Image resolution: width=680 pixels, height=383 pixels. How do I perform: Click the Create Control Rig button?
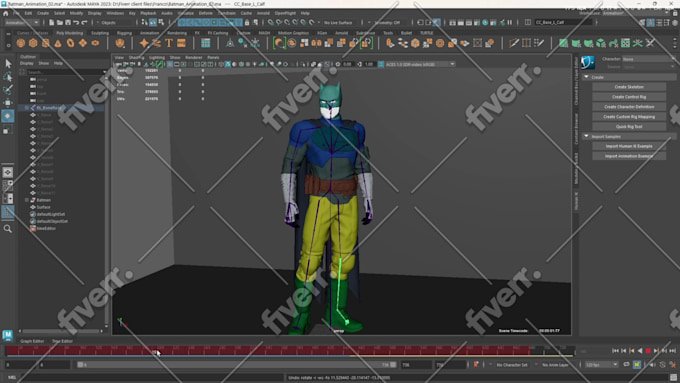tap(629, 97)
